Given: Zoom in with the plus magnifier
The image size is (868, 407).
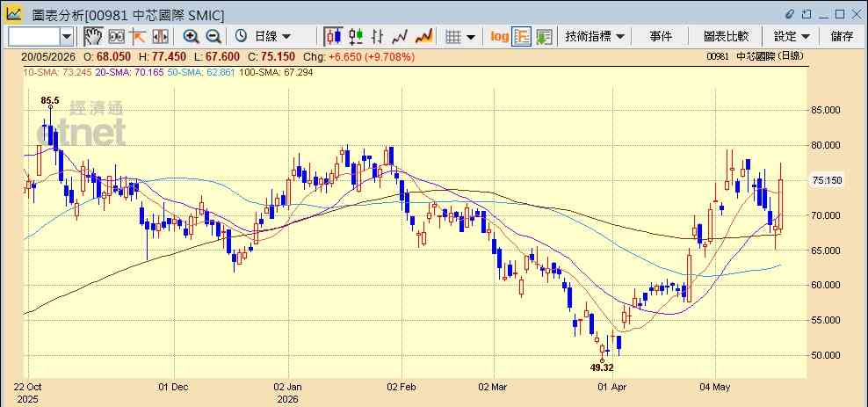Looking at the screenshot, I should coord(191,37).
